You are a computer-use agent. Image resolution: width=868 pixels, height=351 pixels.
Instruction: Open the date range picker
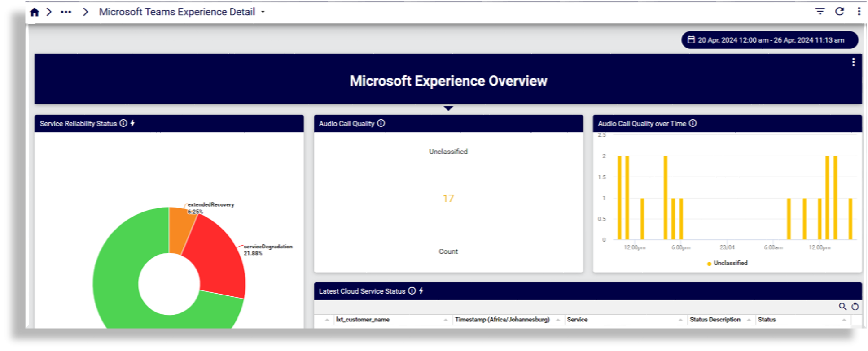(x=769, y=40)
